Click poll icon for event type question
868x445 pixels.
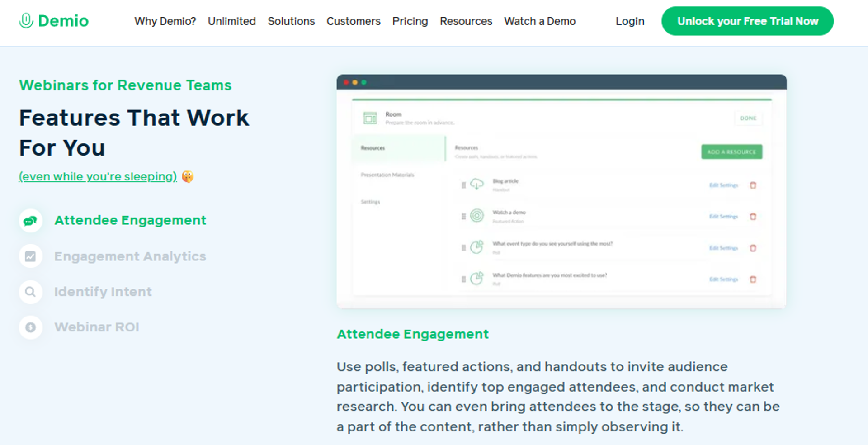point(476,247)
